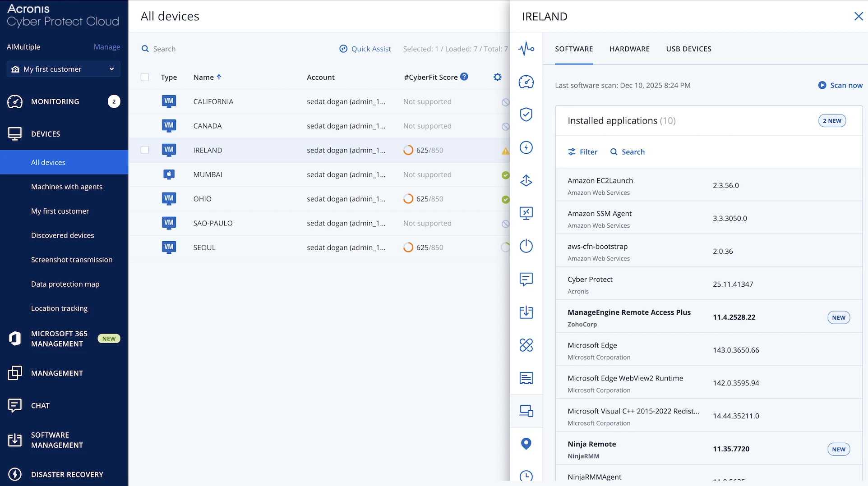Open the activities pulse icon in IRELAND panel
868x486 pixels.
coord(526,49)
